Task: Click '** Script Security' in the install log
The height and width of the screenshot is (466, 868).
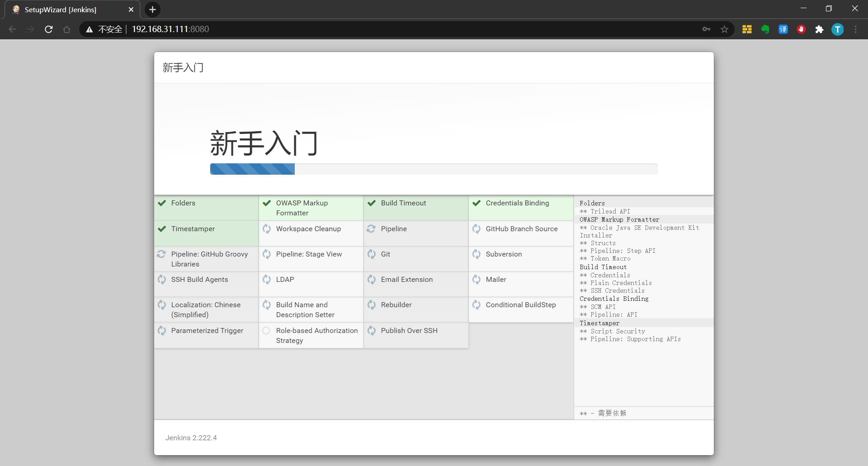Action: click(613, 331)
